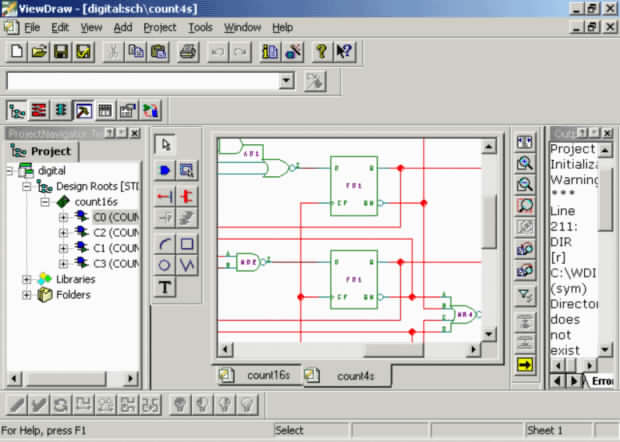The width and height of the screenshot is (620, 442).
Task: Open the Add menu
Action: 123,28
